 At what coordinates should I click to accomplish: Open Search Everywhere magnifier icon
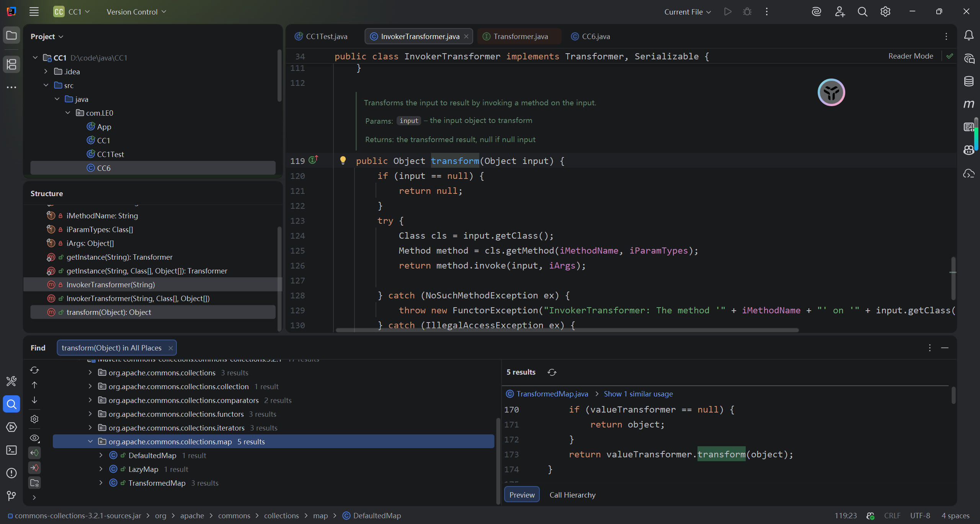[862, 12]
